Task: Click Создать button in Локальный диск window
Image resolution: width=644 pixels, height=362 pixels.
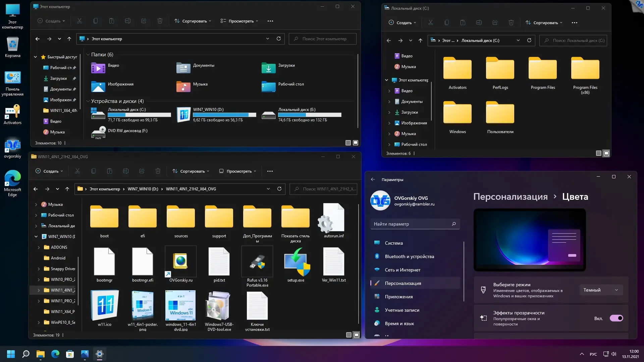Action: pos(402,23)
